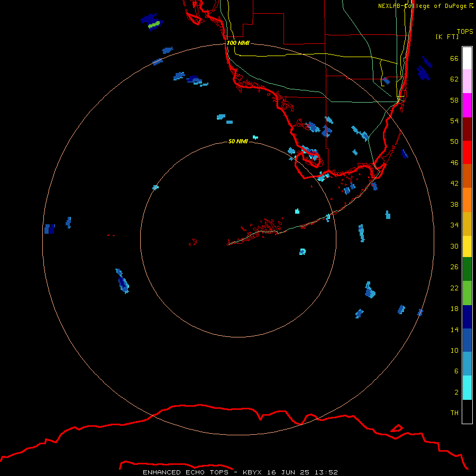The height and width of the screenshot is (476, 476).
Task: Click the 13:52 timestamp
Action: (326, 472)
